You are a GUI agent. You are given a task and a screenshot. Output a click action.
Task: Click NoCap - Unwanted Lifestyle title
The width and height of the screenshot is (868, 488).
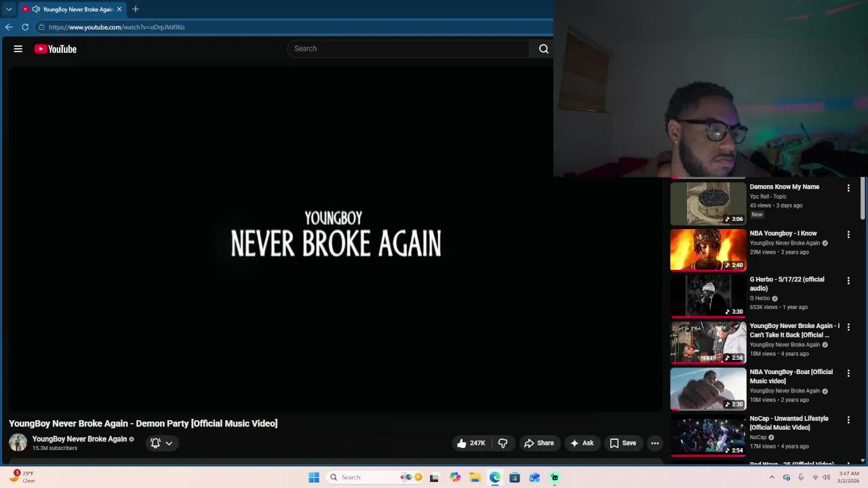789,423
